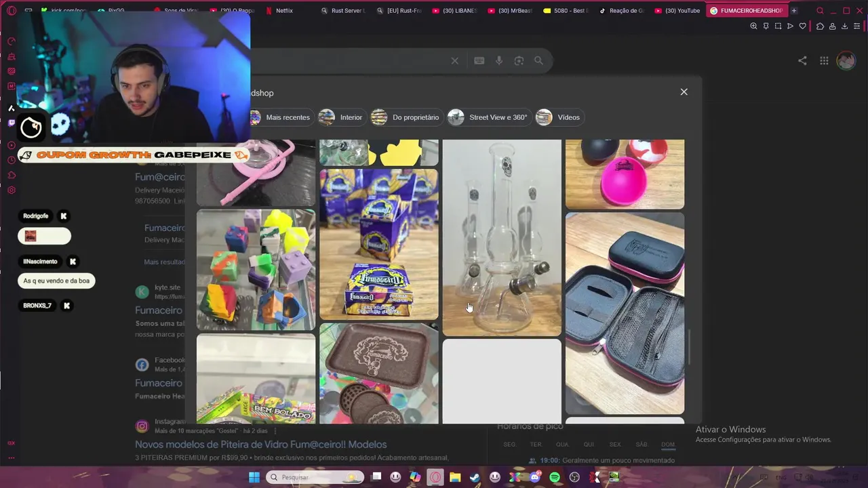Open Steam from the taskbar
This screenshot has height=488, width=868.
(475, 477)
